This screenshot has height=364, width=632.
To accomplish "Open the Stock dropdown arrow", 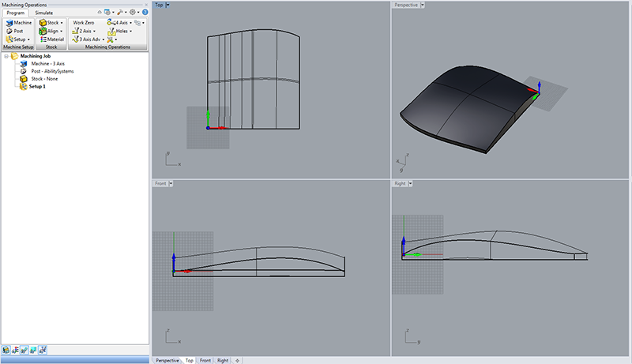I will 62,23.
